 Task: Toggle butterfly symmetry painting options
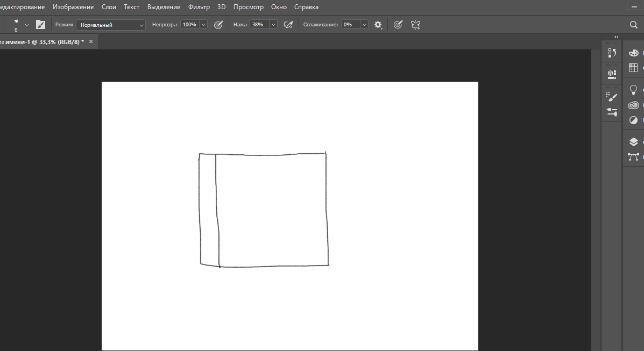[415, 25]
